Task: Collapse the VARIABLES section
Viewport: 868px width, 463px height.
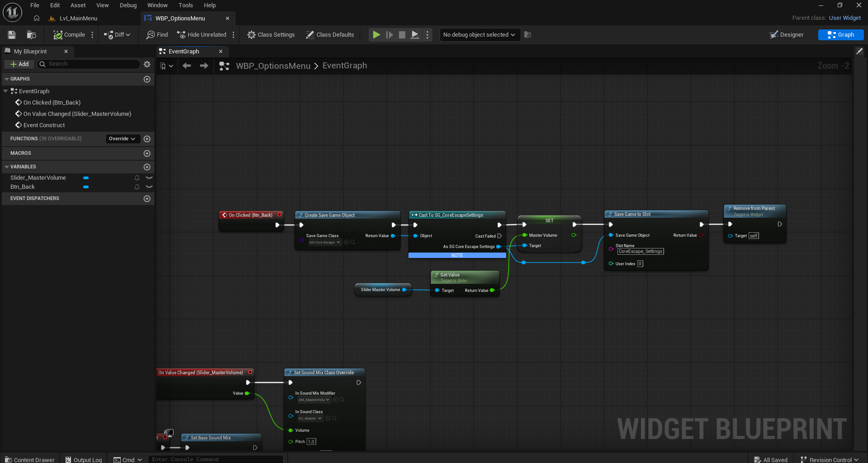Action: coord(7,167)
